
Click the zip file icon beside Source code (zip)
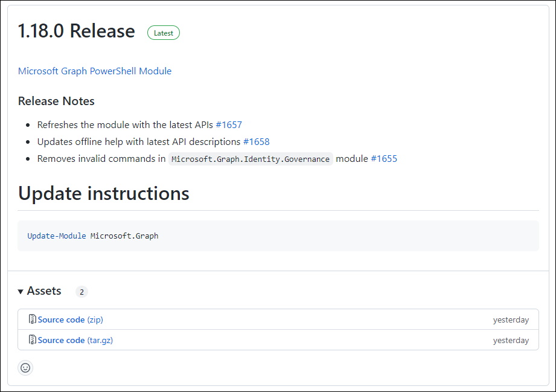(x=32, y=320)
